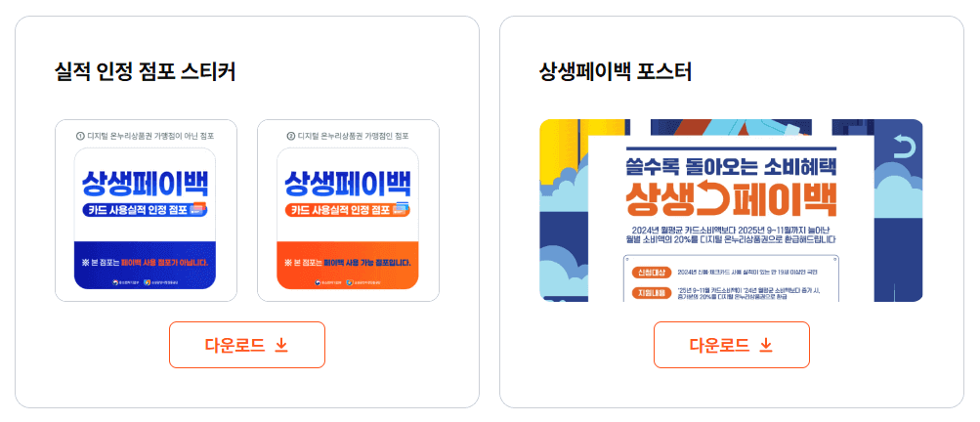Click the download arrow icon under poster card

[x=766, y=345]
